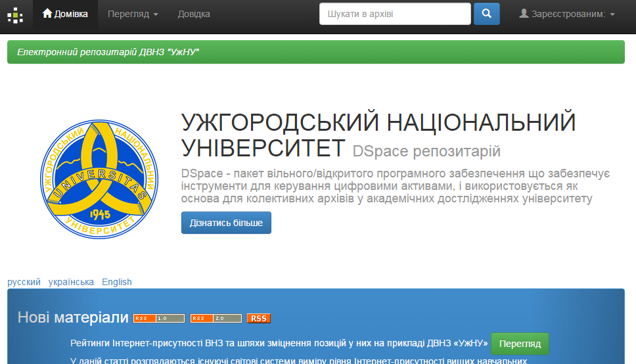Screen dimensions: 636x364
Task: Click the magnifier search button
Action: (486, 14)
